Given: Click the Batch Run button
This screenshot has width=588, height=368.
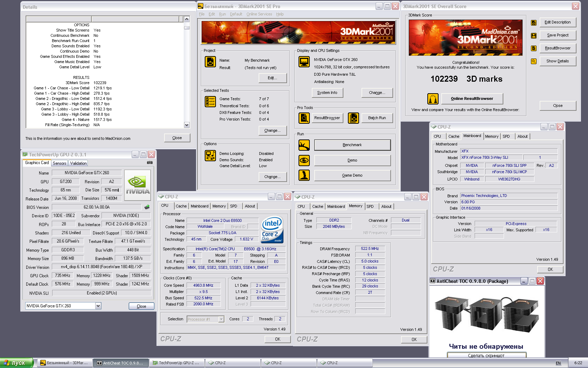Looking at the screenshot, I should [x=377, y=118].
